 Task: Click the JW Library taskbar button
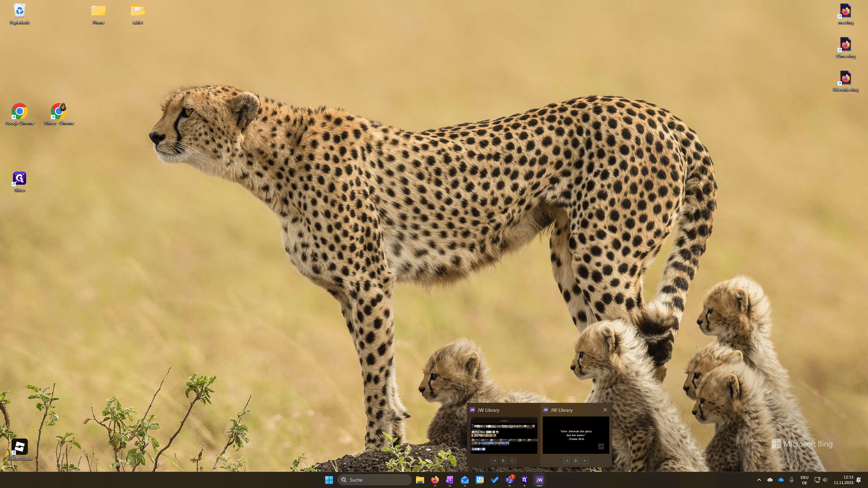[539, 480]
